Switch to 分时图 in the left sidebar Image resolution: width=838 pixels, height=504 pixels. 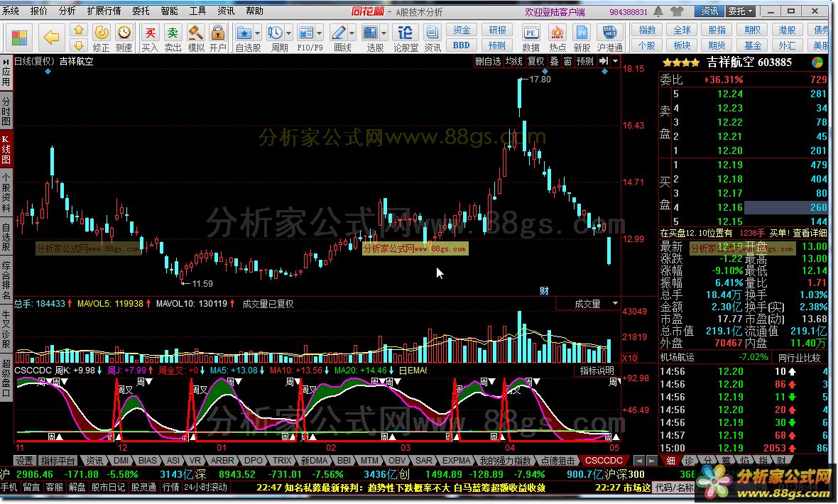click(x=6, y=111)
